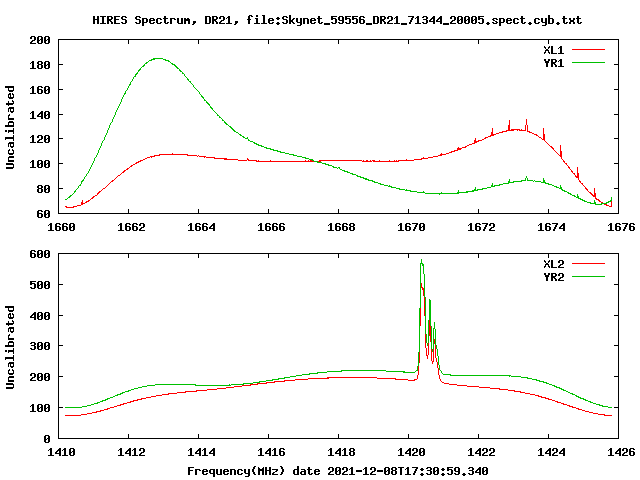
Task: Click the 1424 x-axis tick label
Action: coord(551,452)
